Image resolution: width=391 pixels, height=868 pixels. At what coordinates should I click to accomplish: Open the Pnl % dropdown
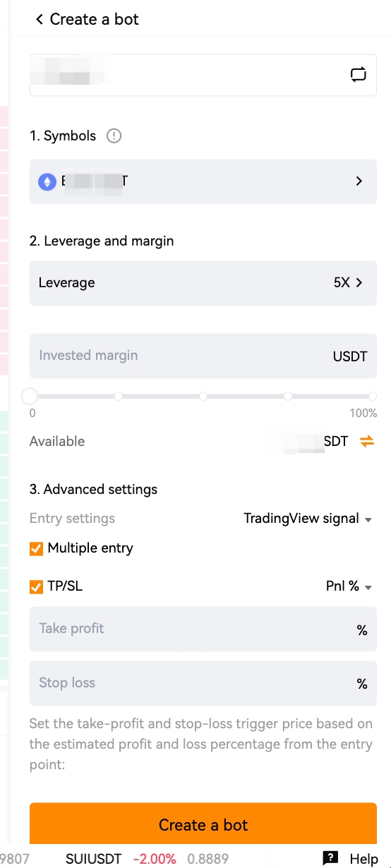(349, 586)
